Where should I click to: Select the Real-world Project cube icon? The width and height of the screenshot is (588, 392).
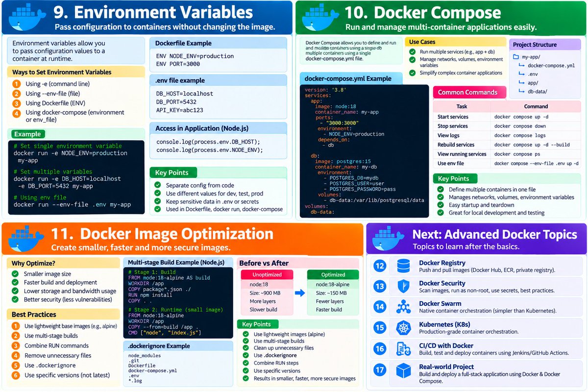point(403,369)
